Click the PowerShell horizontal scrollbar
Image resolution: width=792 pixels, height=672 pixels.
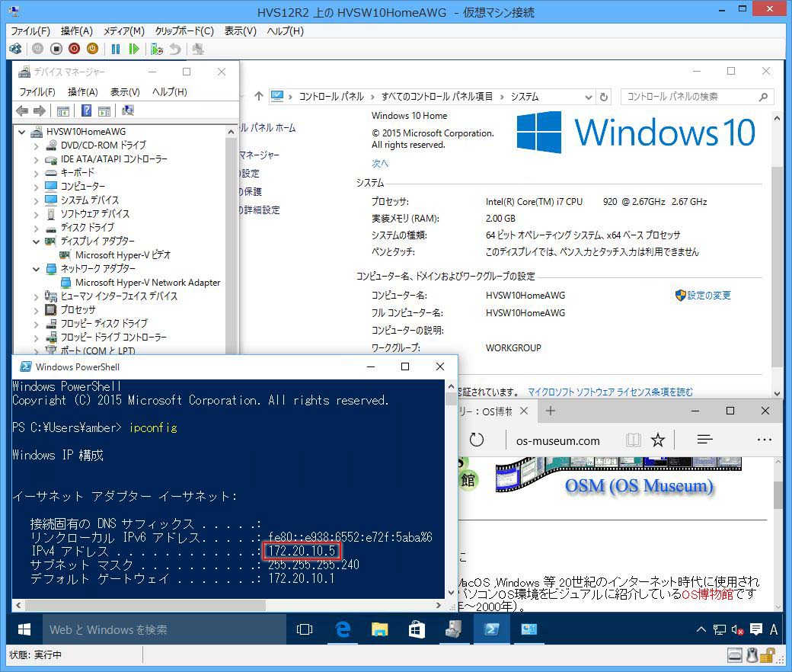[145, 605]
